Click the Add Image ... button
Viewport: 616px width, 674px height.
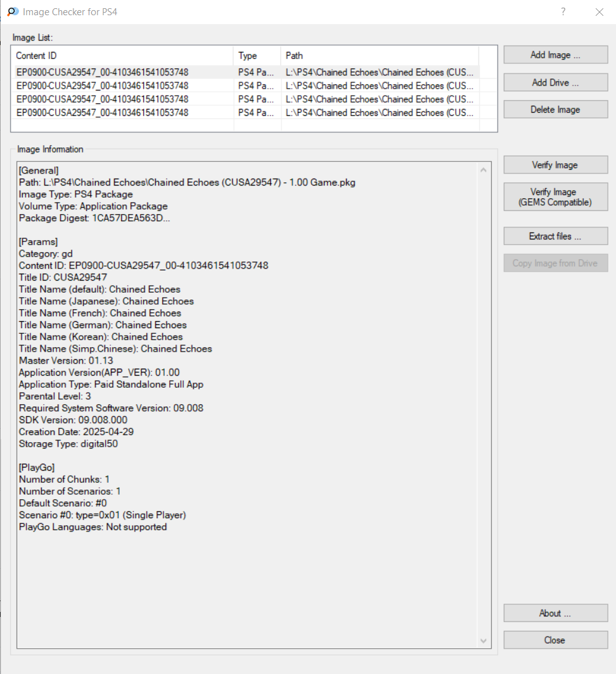555,54
